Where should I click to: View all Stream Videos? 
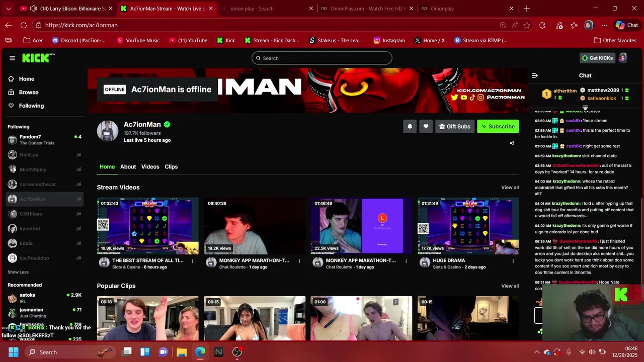click(x=510, y=188)
